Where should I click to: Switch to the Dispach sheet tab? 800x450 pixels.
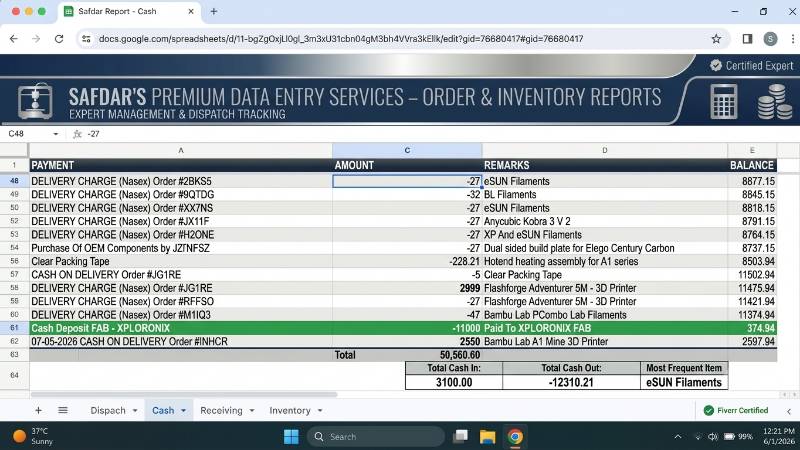[x=108, y=410]
